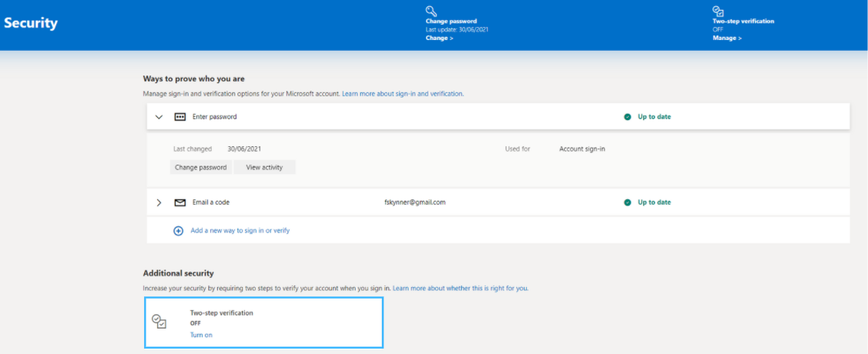868x354 pixels.
Task: Click the Change password button
Action: pos(201,167)
